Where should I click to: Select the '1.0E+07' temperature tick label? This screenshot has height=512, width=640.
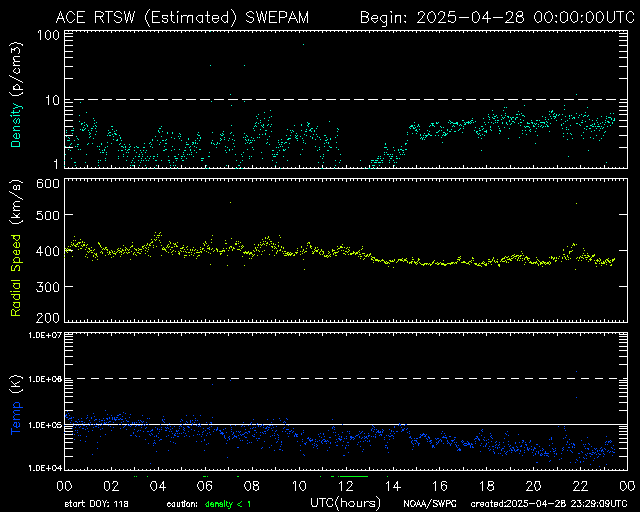45,335
